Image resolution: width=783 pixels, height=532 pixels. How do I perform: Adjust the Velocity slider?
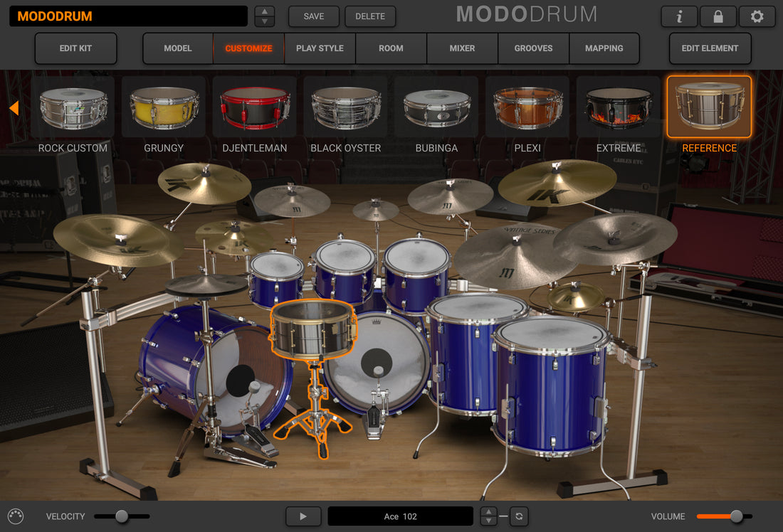[122, 516]
